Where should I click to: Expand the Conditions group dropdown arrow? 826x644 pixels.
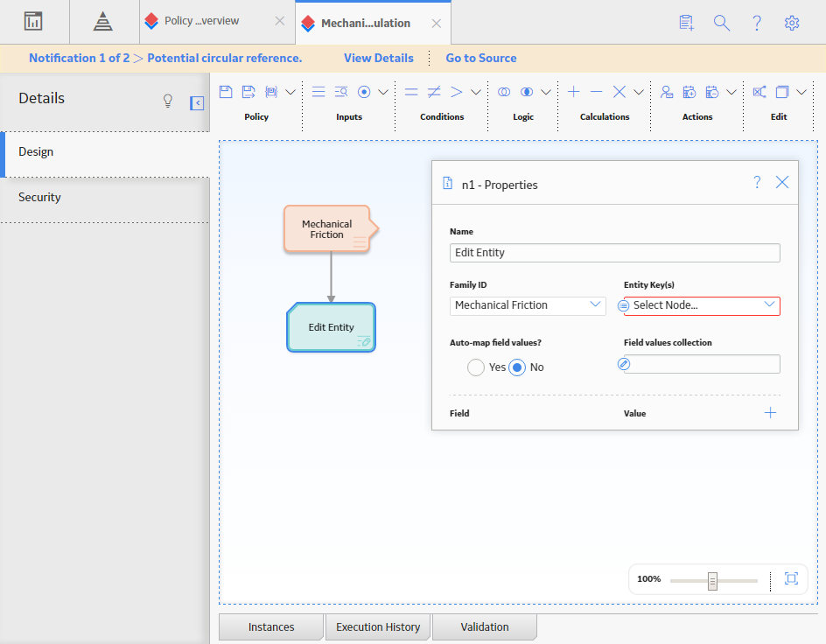[476, 92]
